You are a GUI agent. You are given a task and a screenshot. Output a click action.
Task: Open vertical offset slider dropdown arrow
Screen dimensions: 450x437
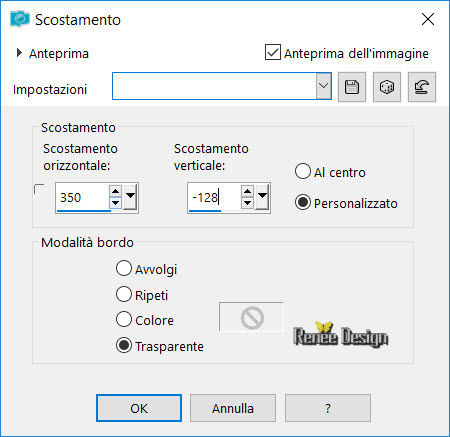point(262,197)
